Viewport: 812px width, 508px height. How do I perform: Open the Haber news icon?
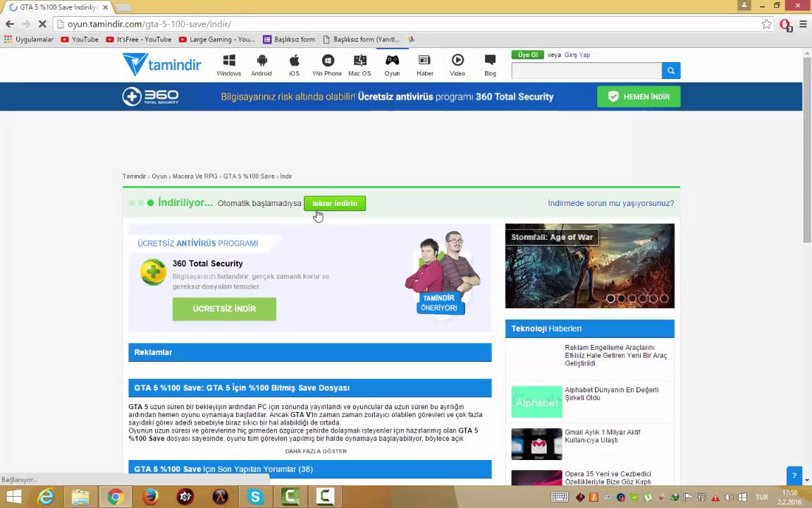tap(424, 65)
